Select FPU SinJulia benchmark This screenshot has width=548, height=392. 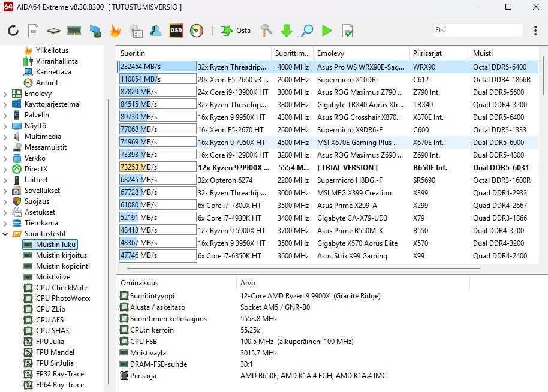55,363
